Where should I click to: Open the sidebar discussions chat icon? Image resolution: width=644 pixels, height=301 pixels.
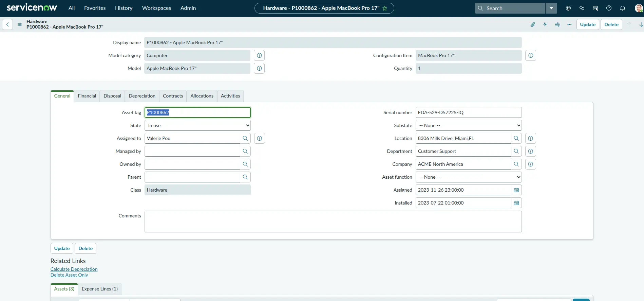pyautogui.click(x=582, y=8)
